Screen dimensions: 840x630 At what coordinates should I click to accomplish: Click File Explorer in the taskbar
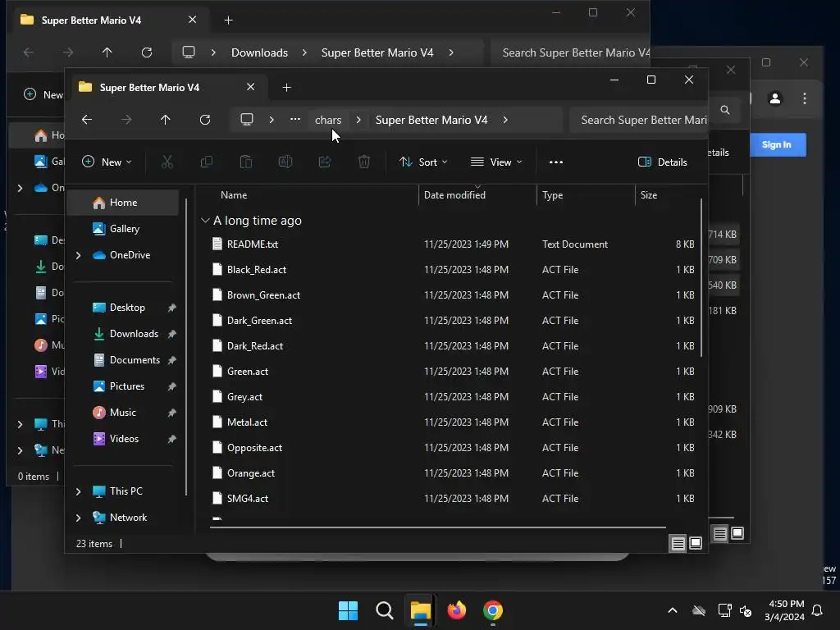tap(421, 610)
